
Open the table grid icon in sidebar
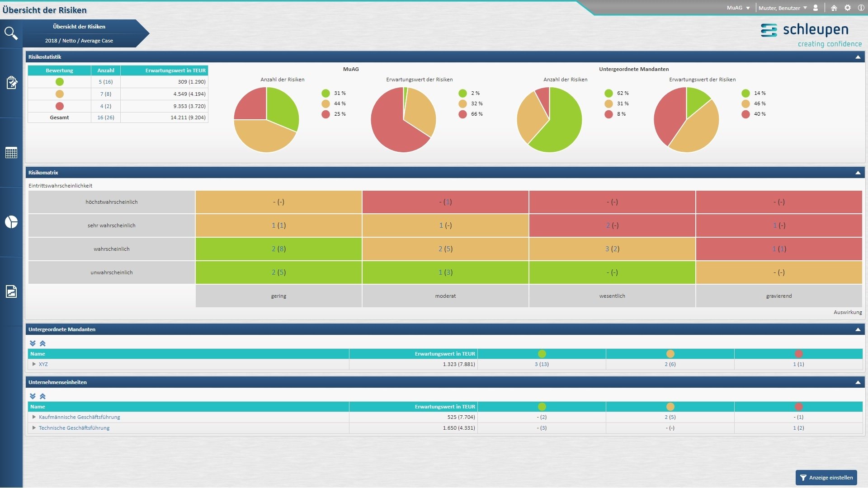click(x=11, y=153)
